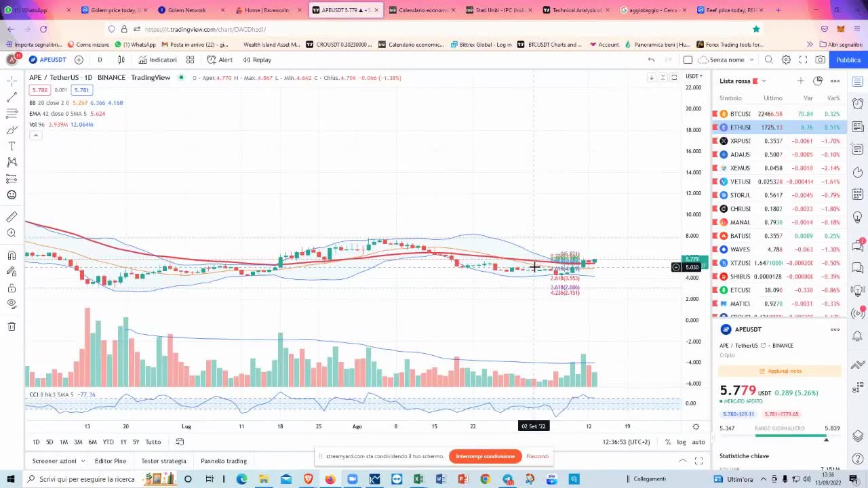
Task: Open watchlist advanced view pie icon
Action: tap(818, 81)
